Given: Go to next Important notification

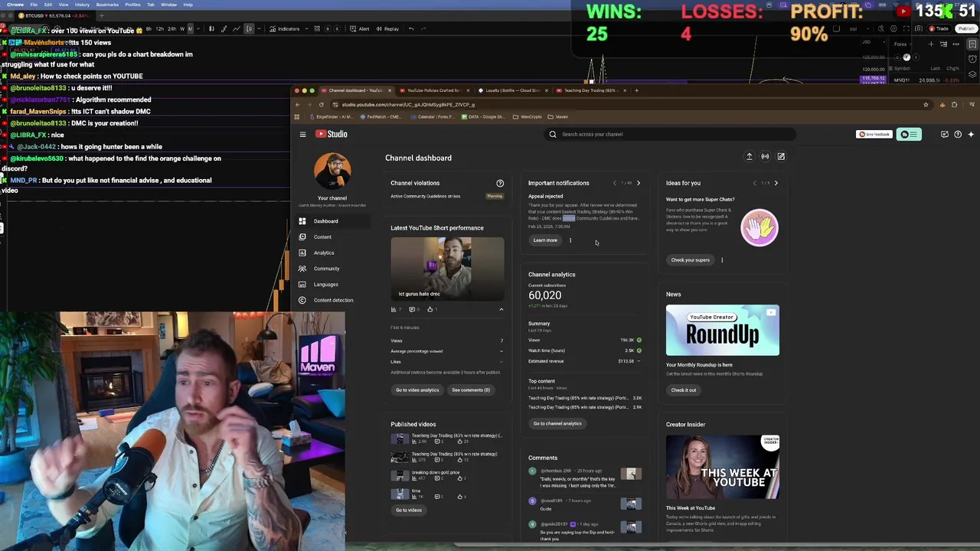Looking at the screenshot, I should 639,183.
